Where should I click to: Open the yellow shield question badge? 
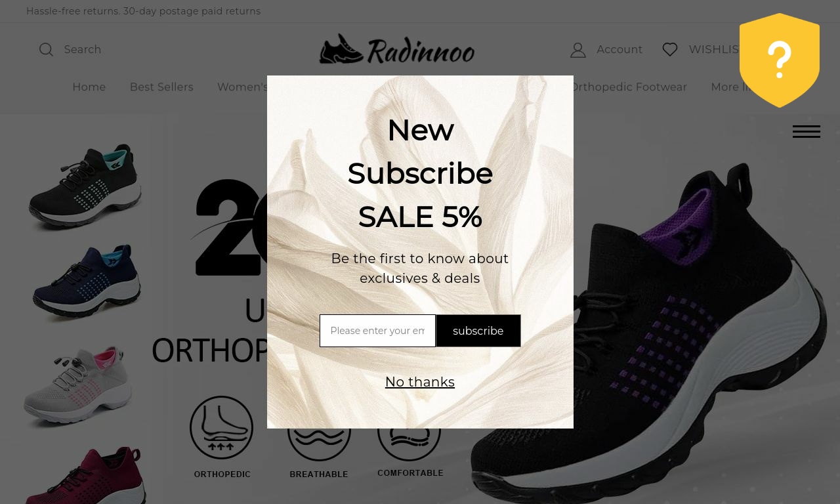tap(780, 60)
